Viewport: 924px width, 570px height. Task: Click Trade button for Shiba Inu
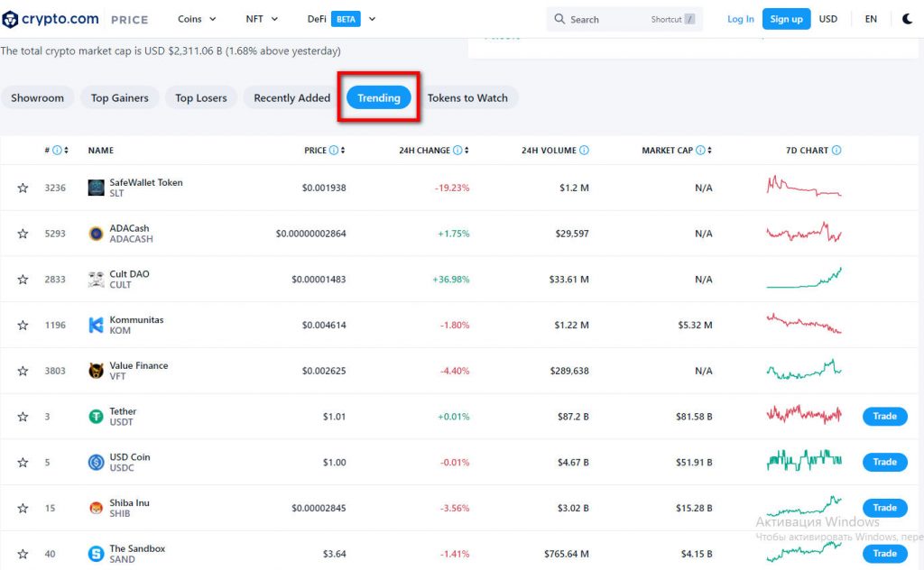885,508
